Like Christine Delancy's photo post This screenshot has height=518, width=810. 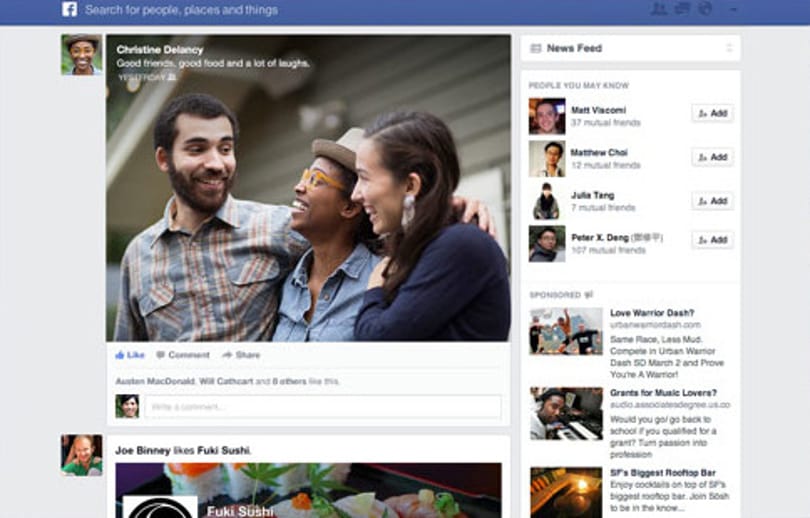130,355
